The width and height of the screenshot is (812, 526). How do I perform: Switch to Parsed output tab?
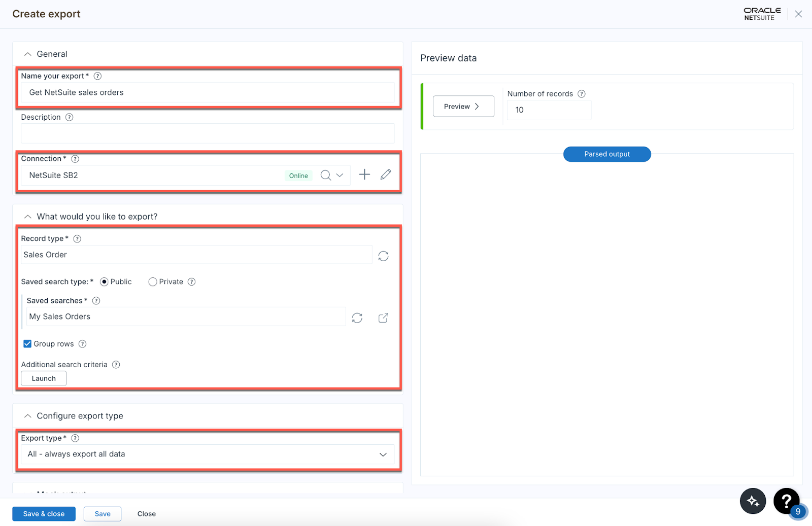[607, 154]
